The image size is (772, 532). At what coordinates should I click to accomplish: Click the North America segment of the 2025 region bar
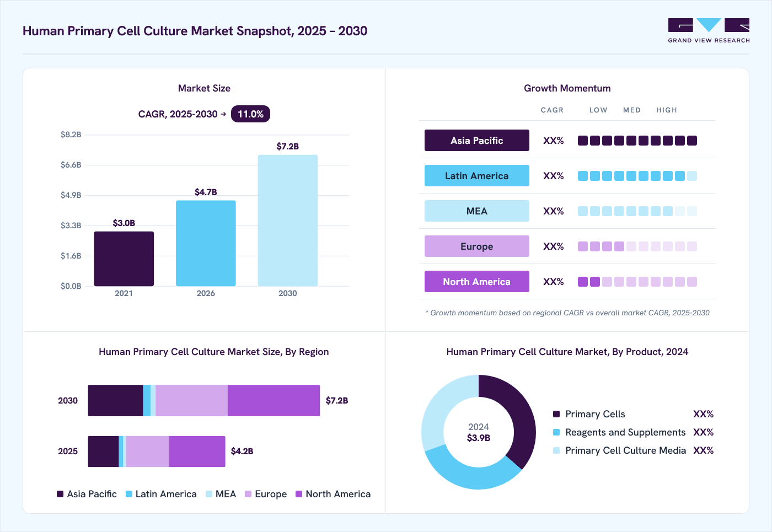(x=197, y=452)
